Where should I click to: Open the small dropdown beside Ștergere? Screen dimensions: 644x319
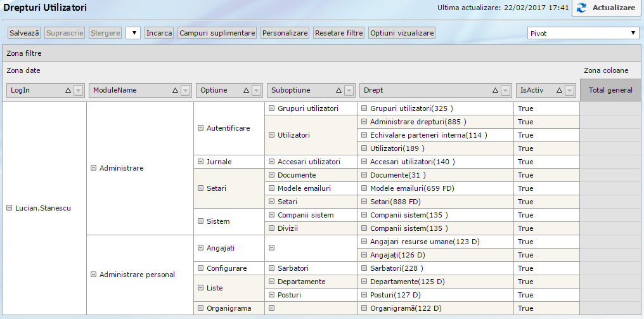pos(132,33)
